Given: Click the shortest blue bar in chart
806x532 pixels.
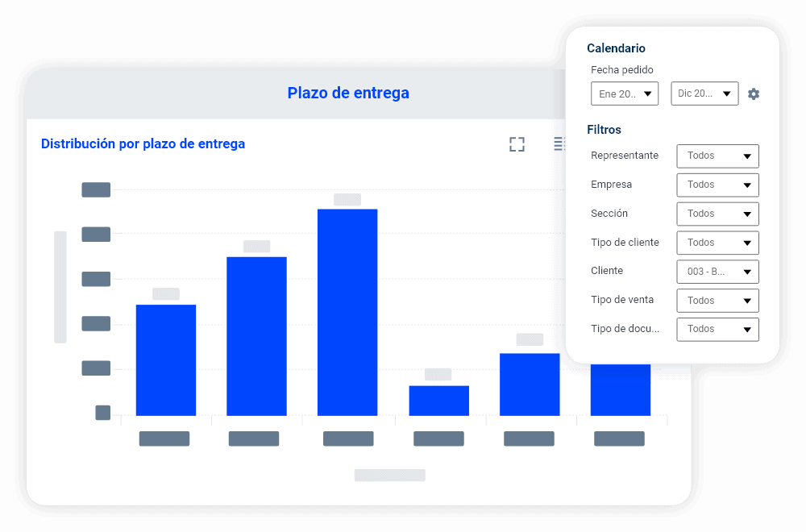Looking at the screenshot, I should (x=438, y=401).
